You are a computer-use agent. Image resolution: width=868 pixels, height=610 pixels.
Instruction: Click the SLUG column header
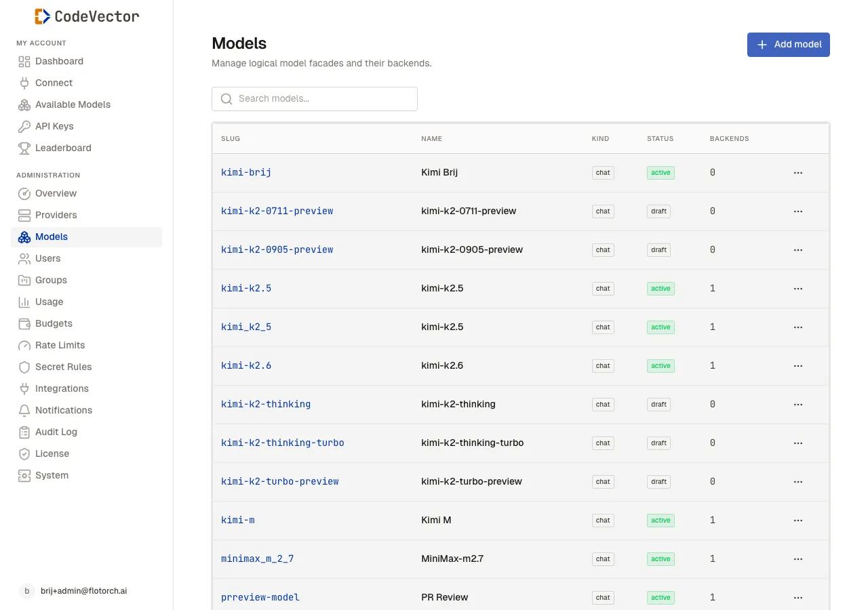[x=231, y=139]
